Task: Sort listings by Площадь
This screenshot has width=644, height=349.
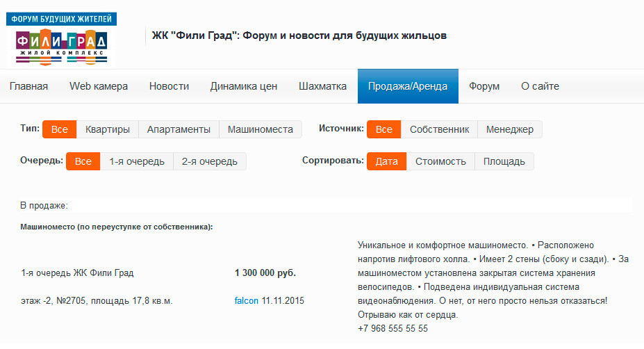Action: point(504,161)
